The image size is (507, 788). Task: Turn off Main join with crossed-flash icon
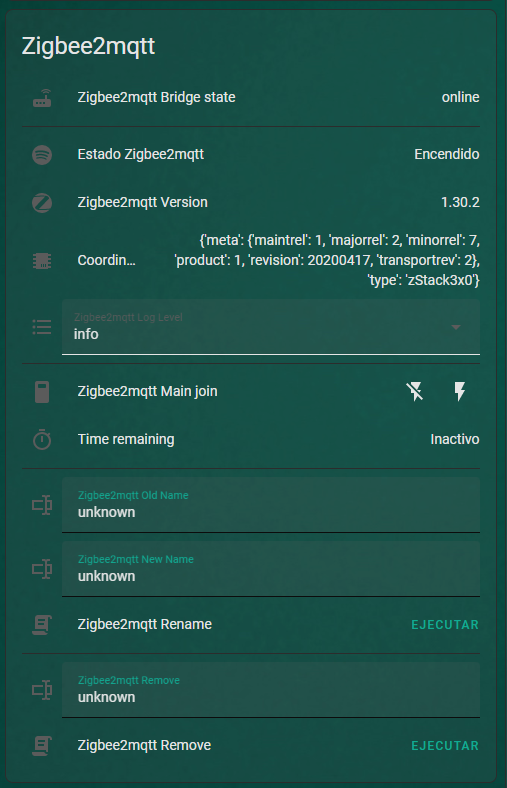[x=415, y=391]
